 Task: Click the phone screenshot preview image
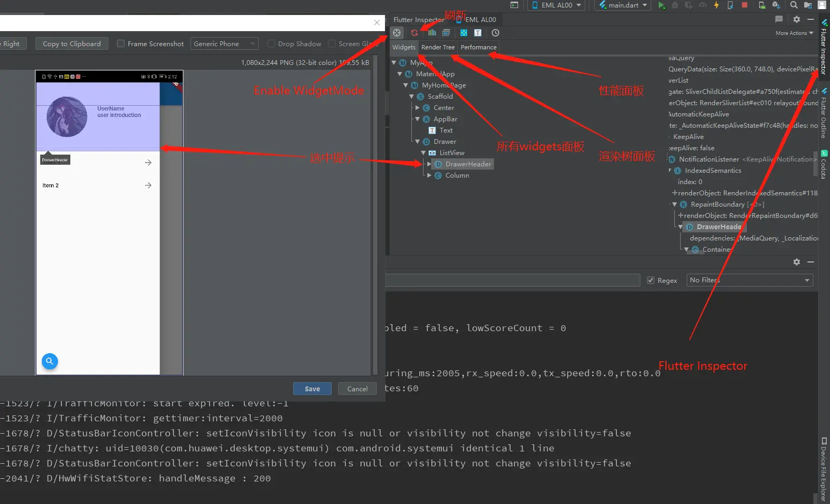(x=110, y=223)
